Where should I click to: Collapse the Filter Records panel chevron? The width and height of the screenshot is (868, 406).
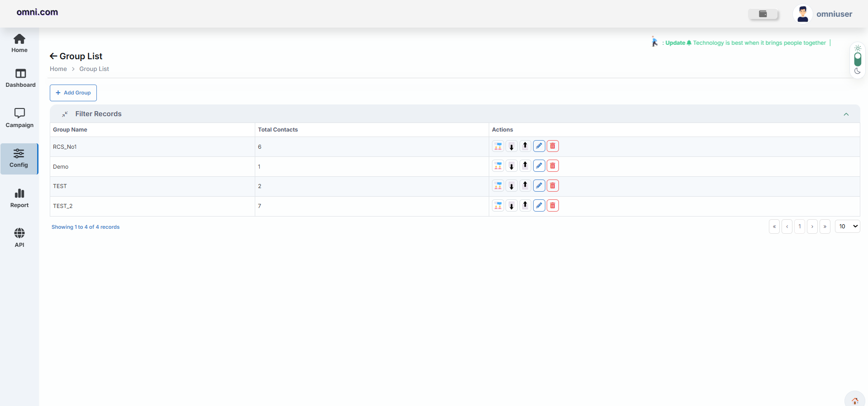[846, 114]
